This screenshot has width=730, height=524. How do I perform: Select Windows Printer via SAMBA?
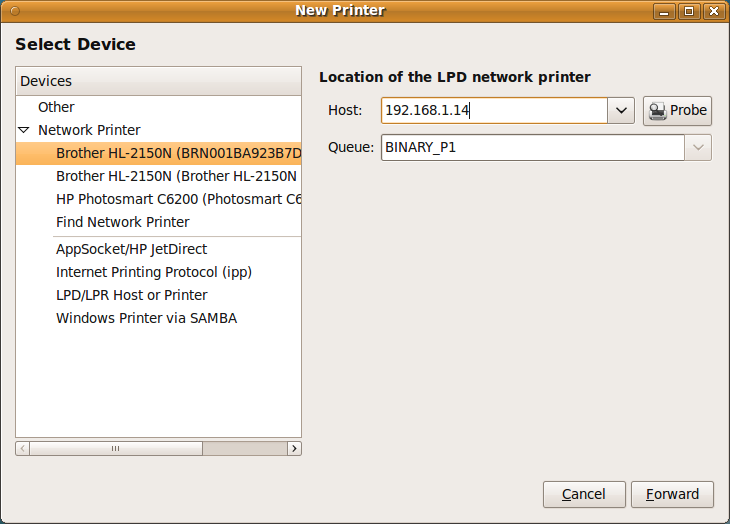pos(146,318)
